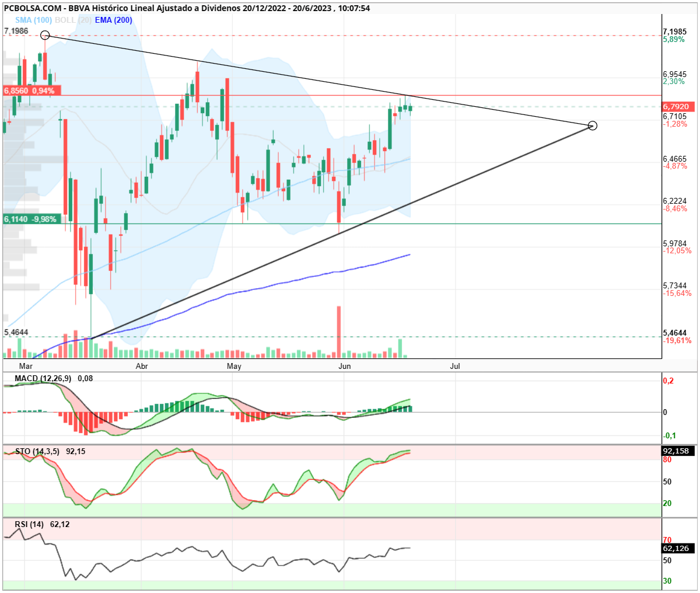The width and height of the screenshot is (700, 593).
Task: Click the -8,46% label on the price axis
Action: [675, 209]
